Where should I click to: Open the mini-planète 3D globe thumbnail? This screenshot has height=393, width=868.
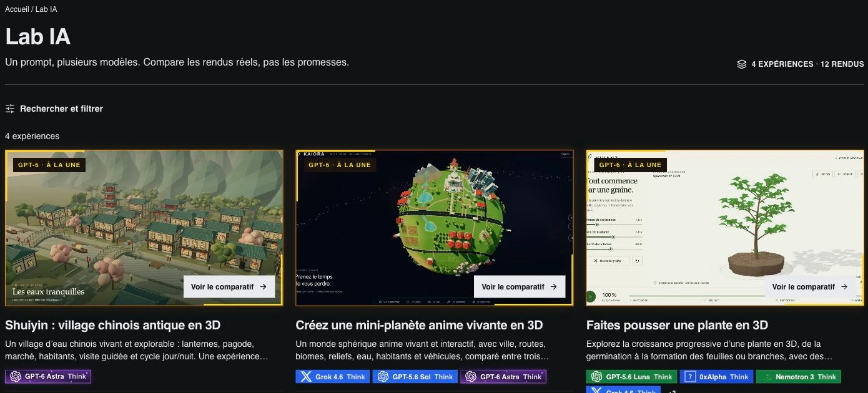(435, 228)
